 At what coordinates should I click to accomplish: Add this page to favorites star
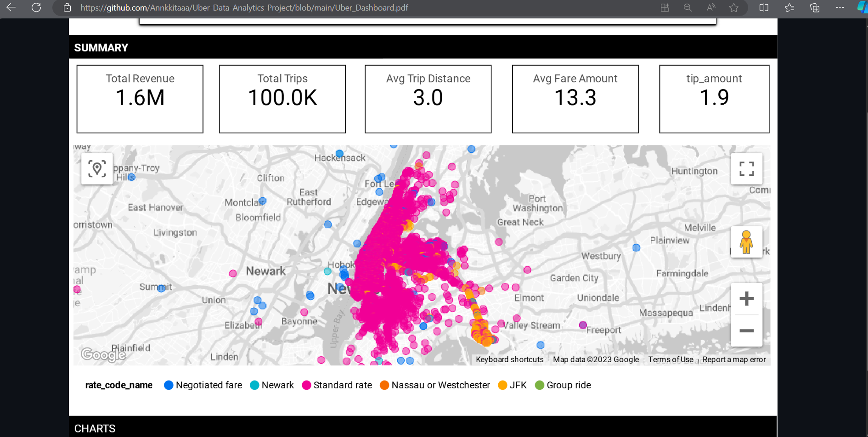coord(734,7)
